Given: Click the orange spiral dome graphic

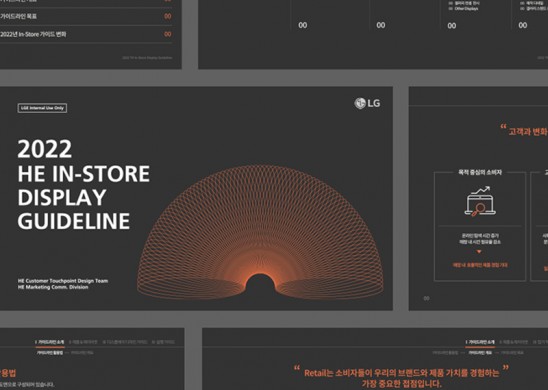Looking at the screenshot, I should 260,232.
